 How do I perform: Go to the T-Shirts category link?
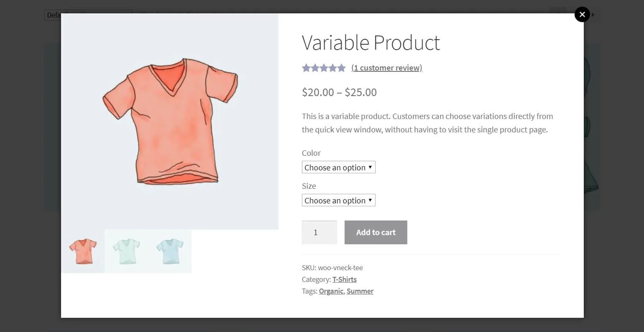[x=345, y=279]
